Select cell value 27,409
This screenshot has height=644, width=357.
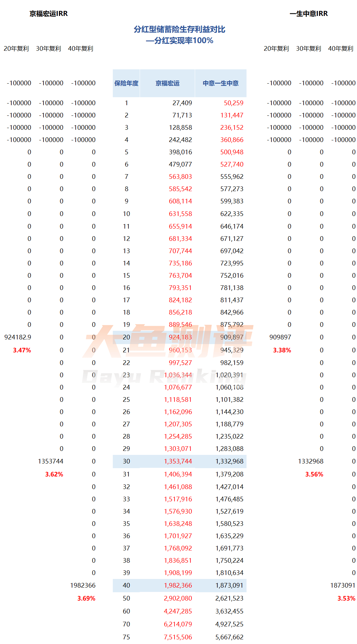(x=182, y=103)
